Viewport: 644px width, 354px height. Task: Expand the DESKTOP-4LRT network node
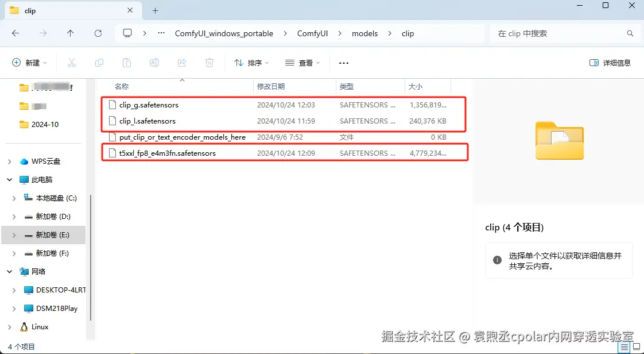click(x=14, y=290)
